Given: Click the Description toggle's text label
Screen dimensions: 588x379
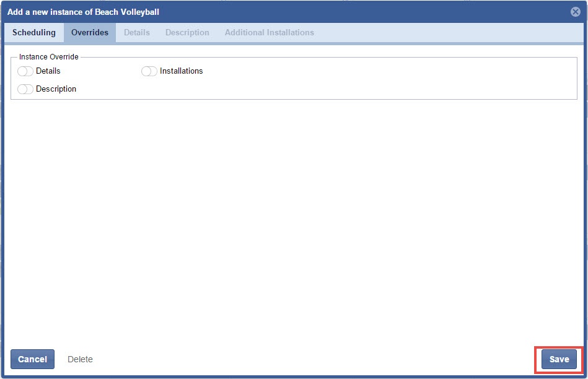Looking at the screenshot, I should (x=56, y=89).
